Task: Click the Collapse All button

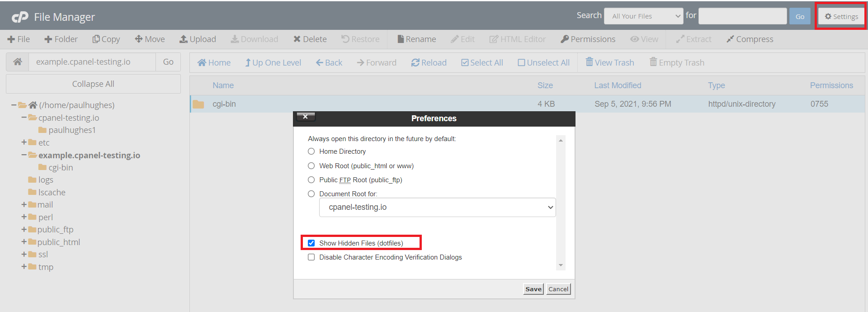Action: [93, 84]
